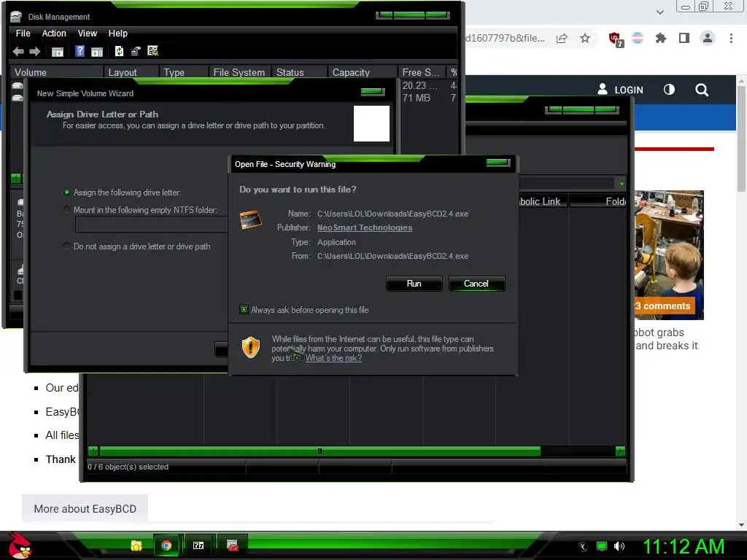This screenshot has height=560, width=747.
Task: Open the NeoSmart Technologies publisher link
Action: coord(365,227)
